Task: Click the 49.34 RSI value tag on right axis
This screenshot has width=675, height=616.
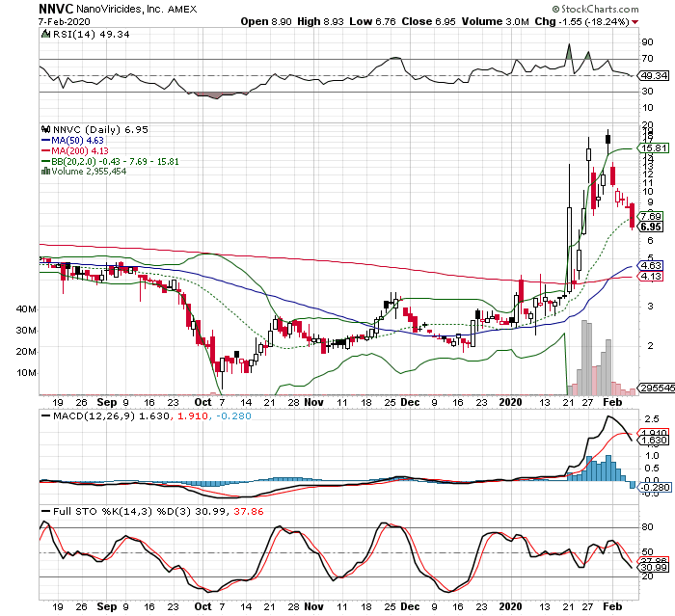Action: click(x=654, y=76)
